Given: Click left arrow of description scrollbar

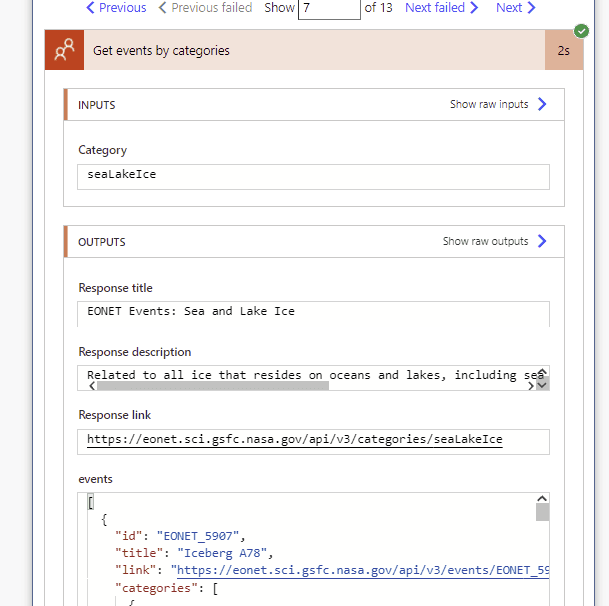Looking at the screenshot, I should click(x=92, y=386).
